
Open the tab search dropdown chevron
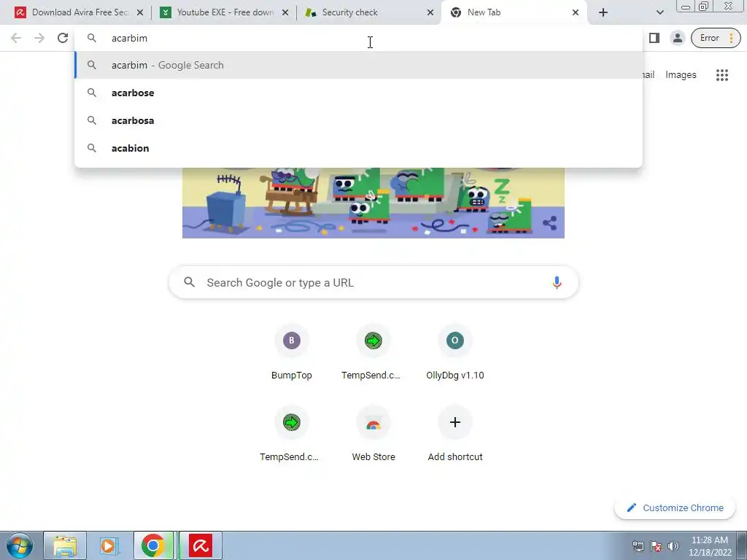(x=659, y=13)
